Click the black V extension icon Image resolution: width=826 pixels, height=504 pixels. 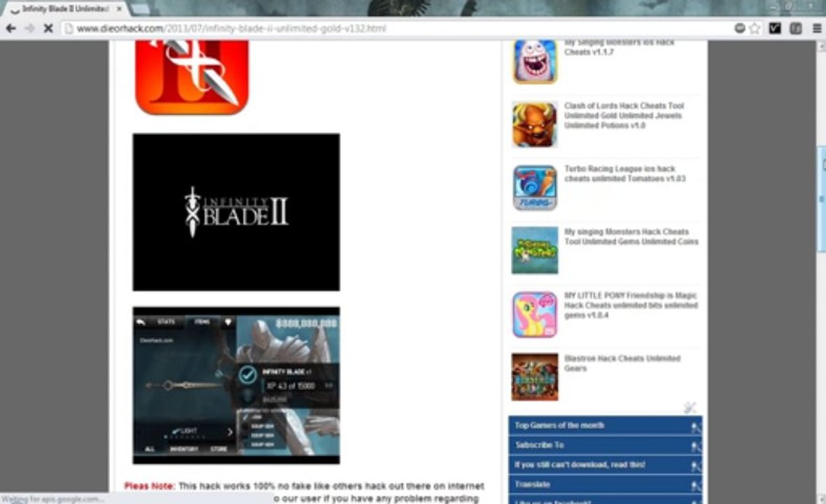(774, 29)
